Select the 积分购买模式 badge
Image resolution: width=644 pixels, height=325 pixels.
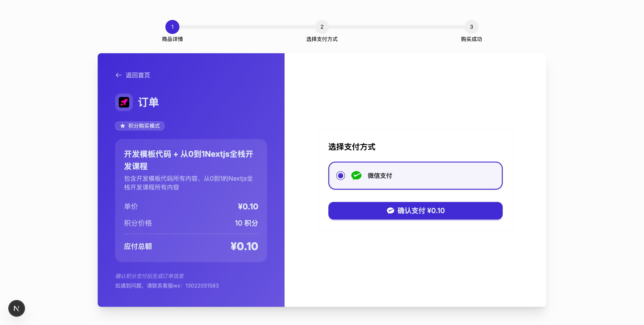[x=140, y=126]
